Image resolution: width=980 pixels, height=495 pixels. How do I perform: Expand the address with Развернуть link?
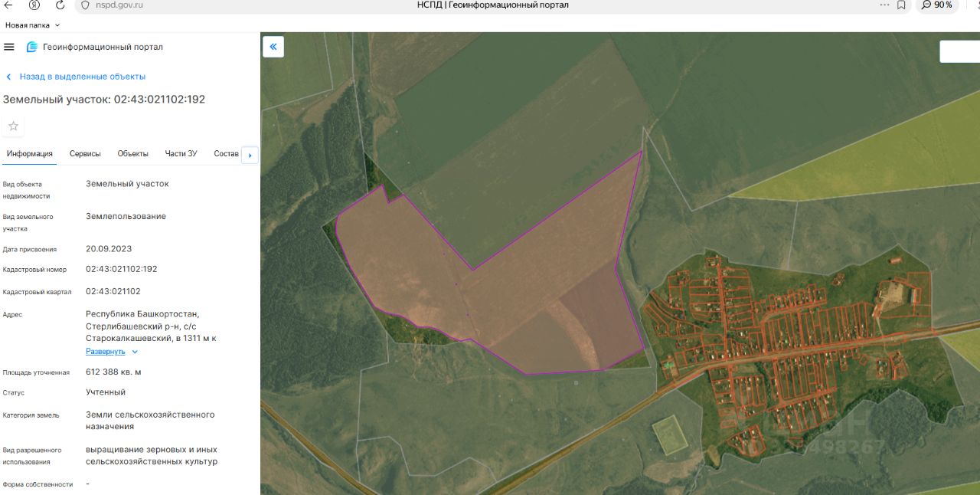point(106,352)
